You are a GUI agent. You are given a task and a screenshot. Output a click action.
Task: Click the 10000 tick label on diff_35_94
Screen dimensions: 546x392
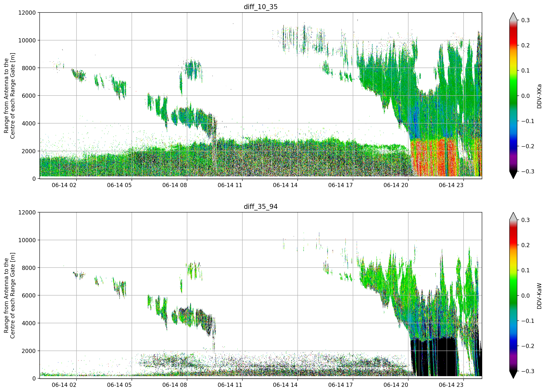tap(27, 240)
